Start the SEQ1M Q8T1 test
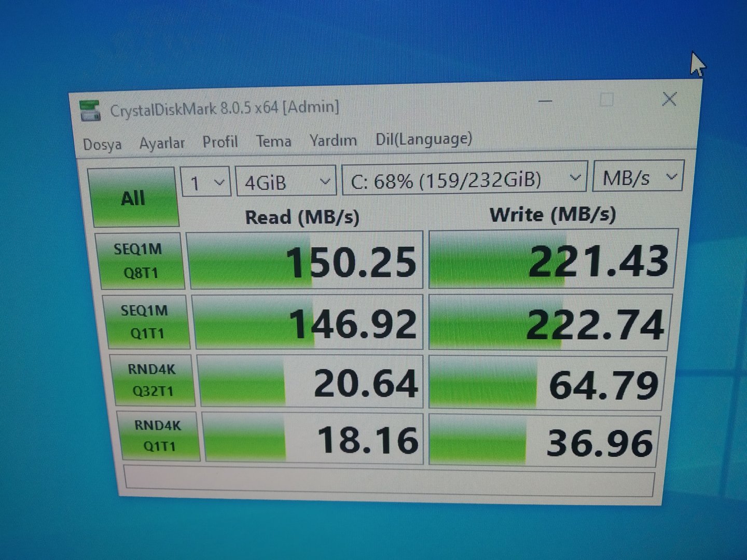747x560 pixels. coord(139,260)
